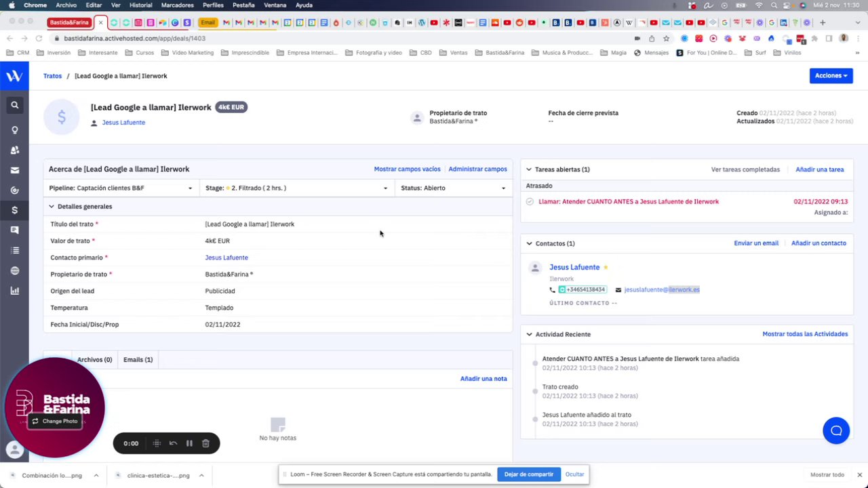868x488 pixels.
Task: Click Añadir una nota
Action: [484, 379]
